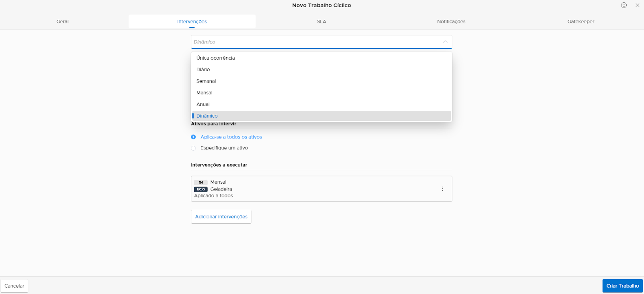Image resolution: width=644 pixels, height=294 pixels.
Task: Close the Novo Trabalho Cíclico dialog
Action: tap(638, 5)
